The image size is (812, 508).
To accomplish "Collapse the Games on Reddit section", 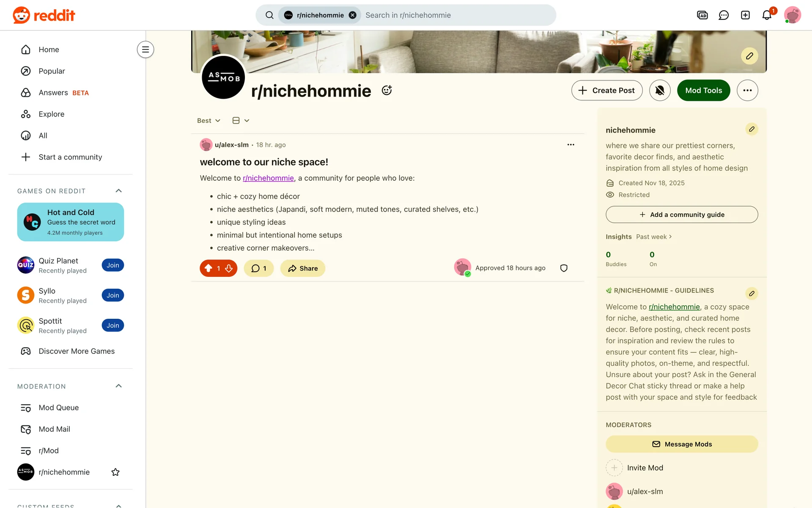I will coord(119,191).
